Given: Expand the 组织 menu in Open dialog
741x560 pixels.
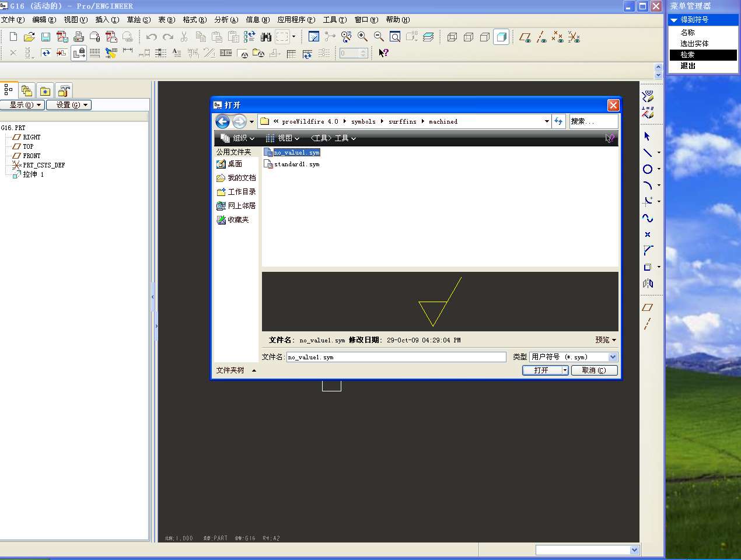Looking at the screenshot, I should (x=238, y=138).
